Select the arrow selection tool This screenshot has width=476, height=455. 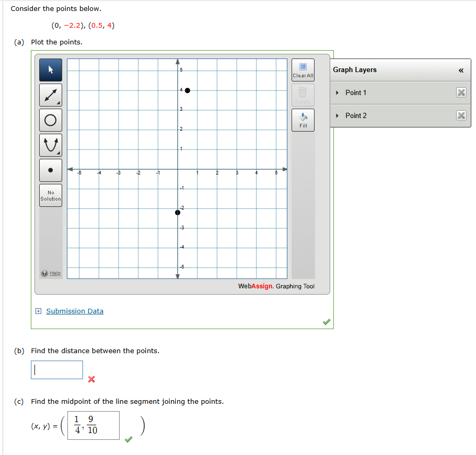click(50, 69)
